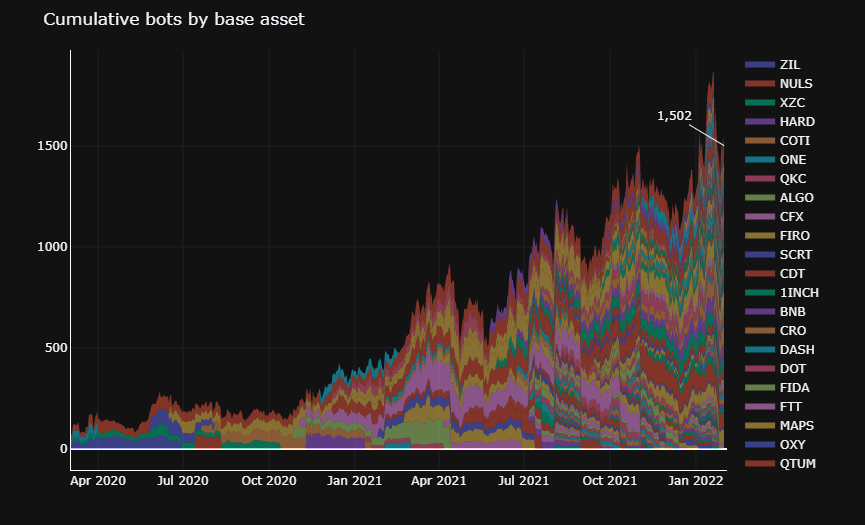Hide the XZC legend entry
865x525 pixels.
tap(775, 103)
